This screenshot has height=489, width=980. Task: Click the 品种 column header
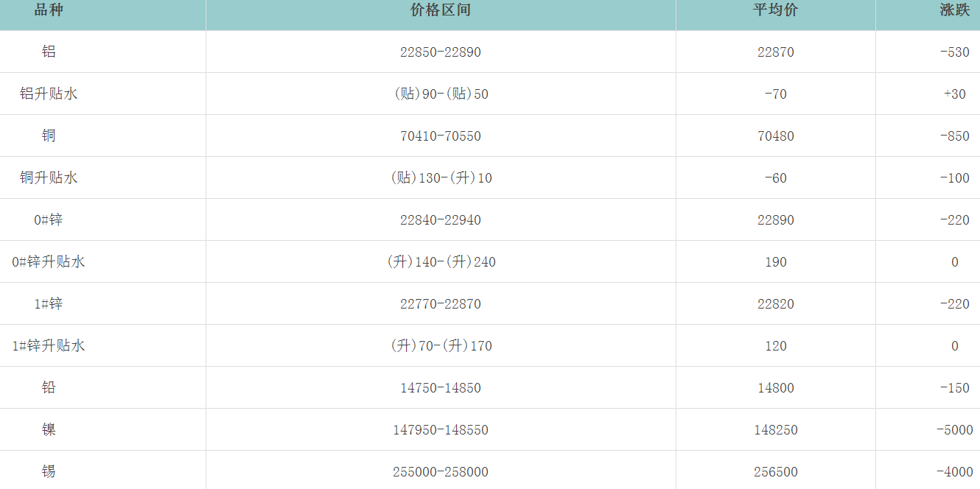pyautogui.click(x=49, y=10)
